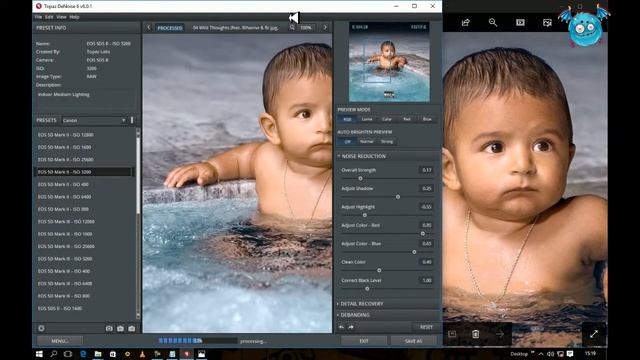Set preview mode to RGB
The height and width of the screenshot is (360, 640).
tap(347, 119)
